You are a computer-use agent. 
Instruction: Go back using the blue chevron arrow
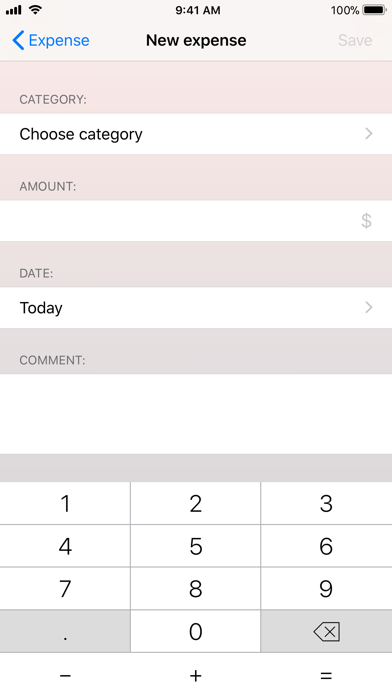[x=18, y=40]
